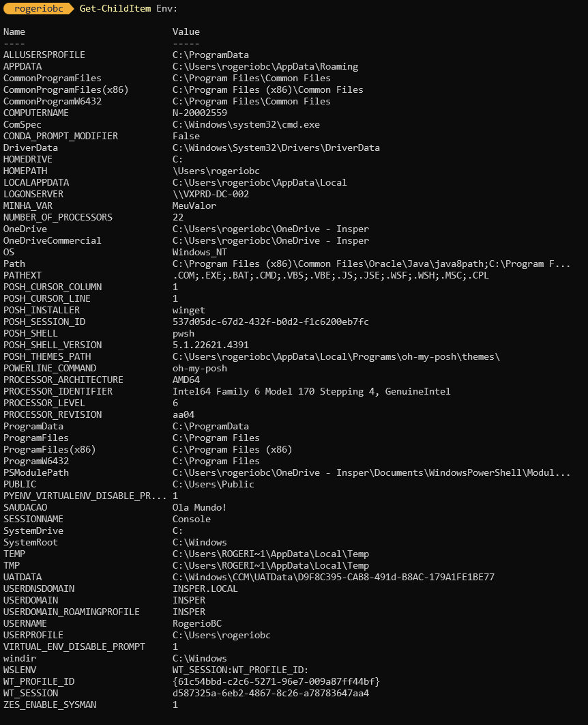Click the SAUDACAO Ola Mundo! value
This screenshot has width=588, height=725.
pos(200,508)
